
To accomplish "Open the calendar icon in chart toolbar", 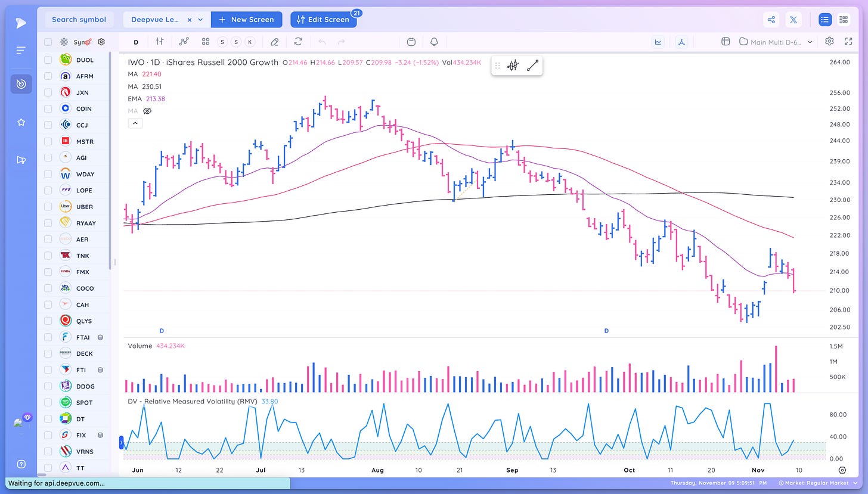I will 411,42.
